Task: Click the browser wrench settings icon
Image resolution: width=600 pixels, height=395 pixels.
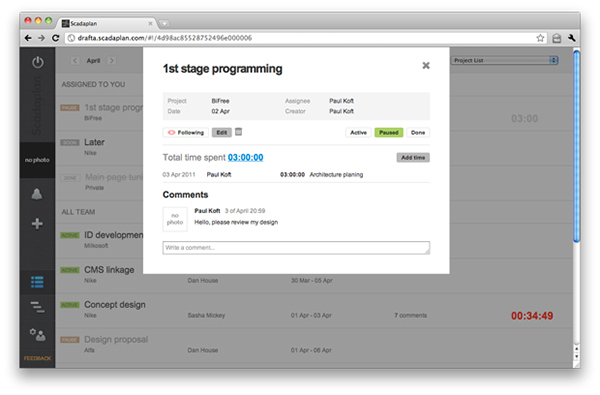Action: click(x=572, y=38)
